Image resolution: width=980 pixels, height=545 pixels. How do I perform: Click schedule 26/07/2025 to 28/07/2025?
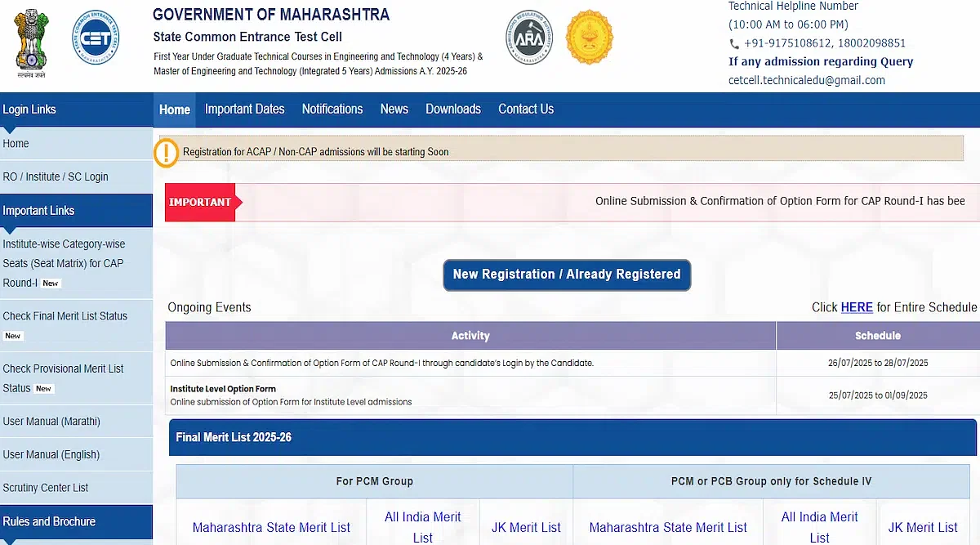[x=878, y=363]
